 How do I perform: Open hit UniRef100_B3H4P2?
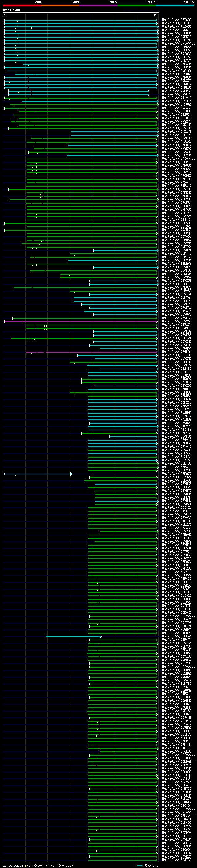[x=177, y=135]
